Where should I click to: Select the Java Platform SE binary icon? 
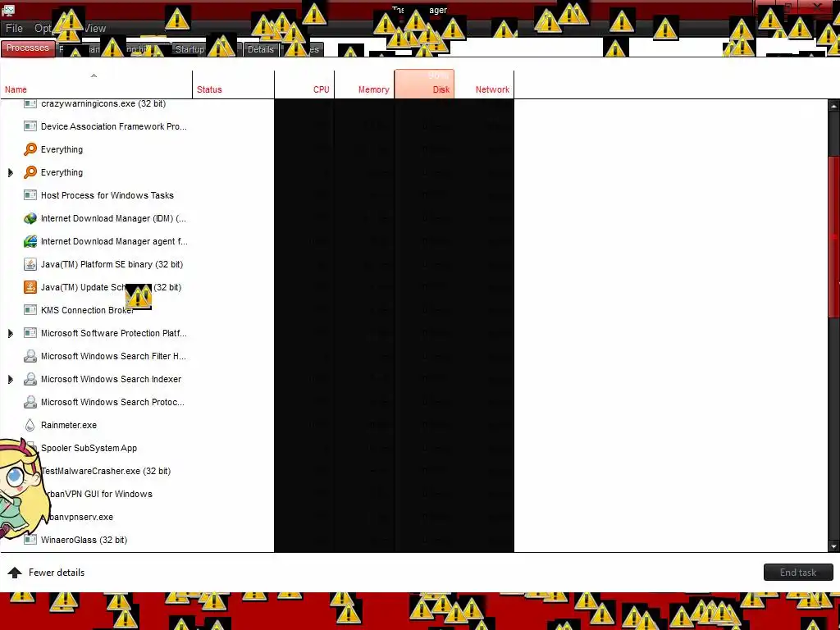(x=30, y=265)
